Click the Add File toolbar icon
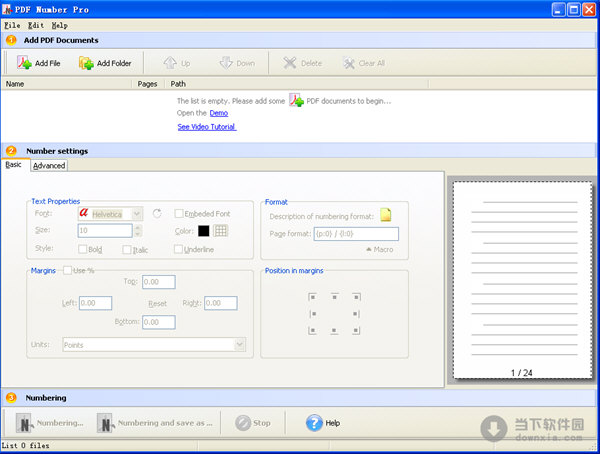Viewport: 600px width, 454px height. (x=24, y=63)
